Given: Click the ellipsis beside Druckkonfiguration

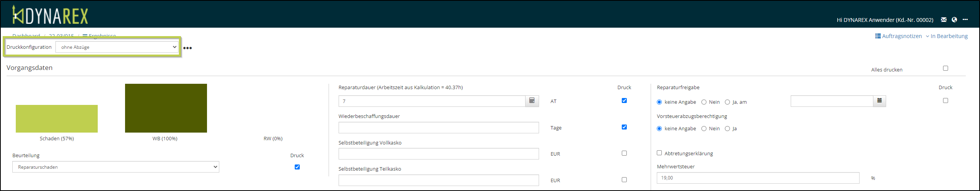Looking at the screenshot, I should [187, 48].
